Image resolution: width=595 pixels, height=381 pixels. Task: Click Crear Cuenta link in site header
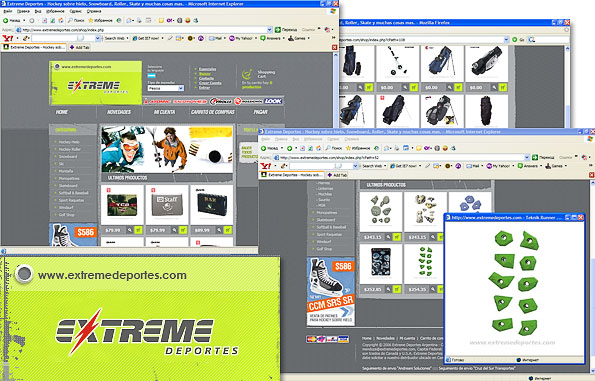coord(210,83)
